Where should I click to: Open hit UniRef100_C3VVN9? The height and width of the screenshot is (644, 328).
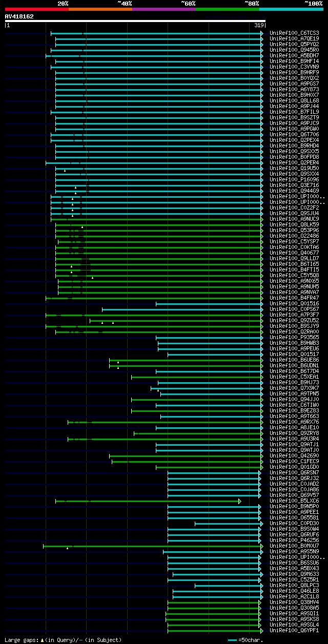(x=294, y=67)
